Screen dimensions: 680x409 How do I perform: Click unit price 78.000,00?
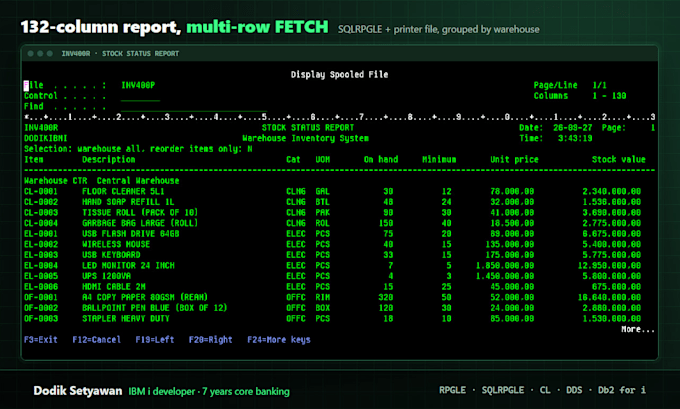coord(512,191)
